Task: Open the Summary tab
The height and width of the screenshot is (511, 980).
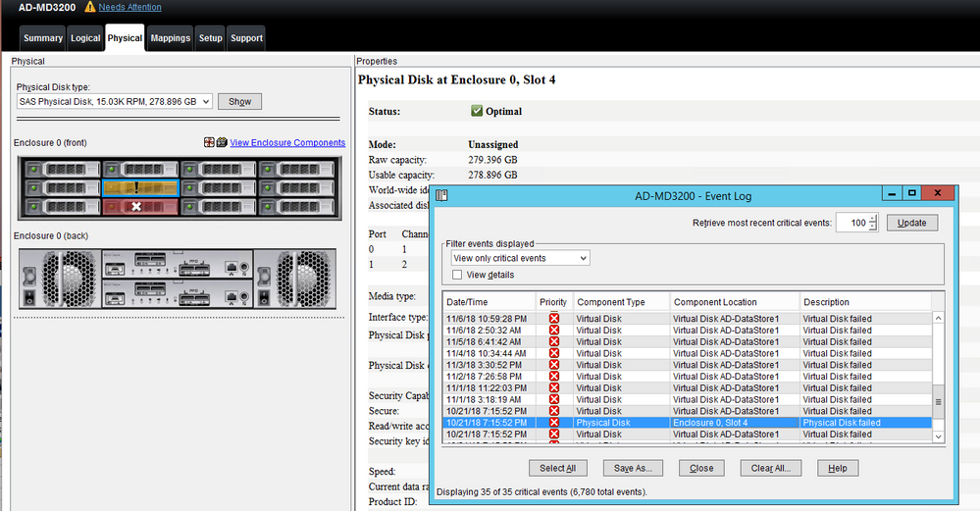Action: point(43,38)
